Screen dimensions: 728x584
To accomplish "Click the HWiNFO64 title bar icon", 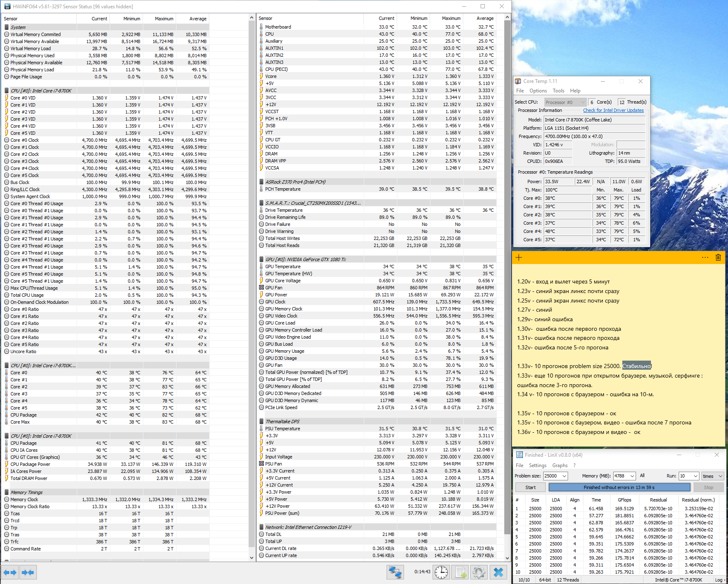I will point(7,6).
